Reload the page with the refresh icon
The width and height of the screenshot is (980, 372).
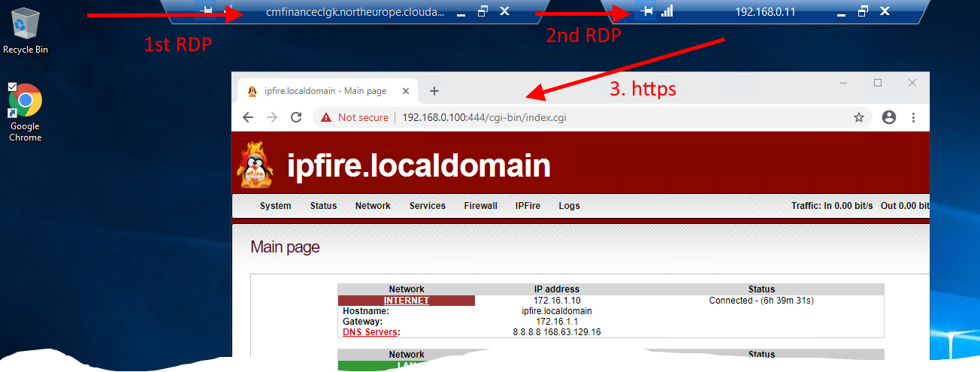coord(296,117)
